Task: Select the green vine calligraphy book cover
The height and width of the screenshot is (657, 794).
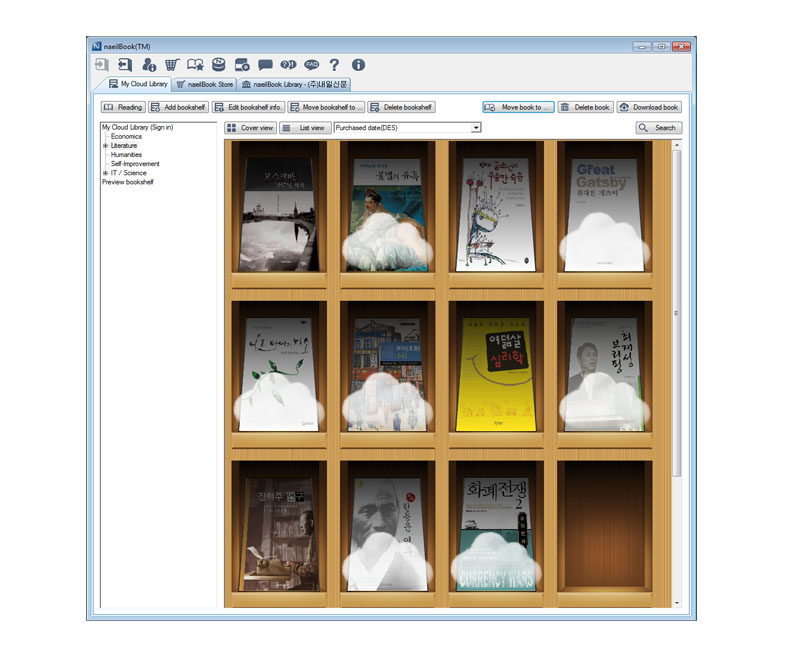Action: click(x=279, y=375)
